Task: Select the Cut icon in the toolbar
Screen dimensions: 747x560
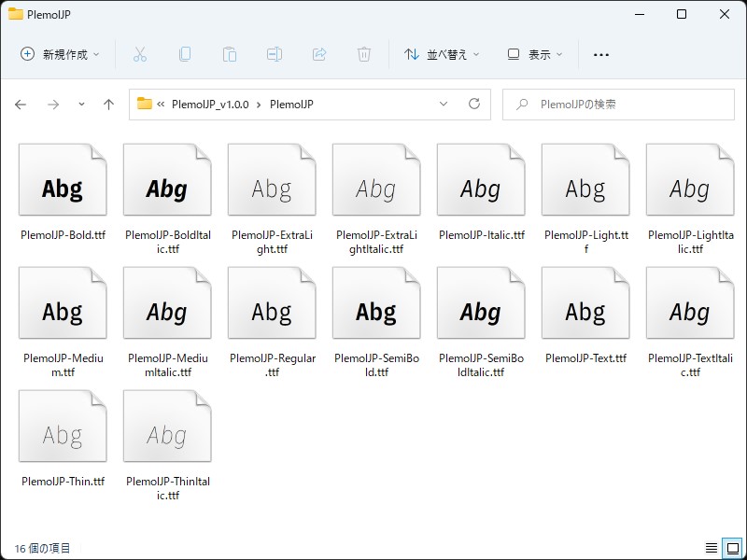Action: tap(141, 54)
